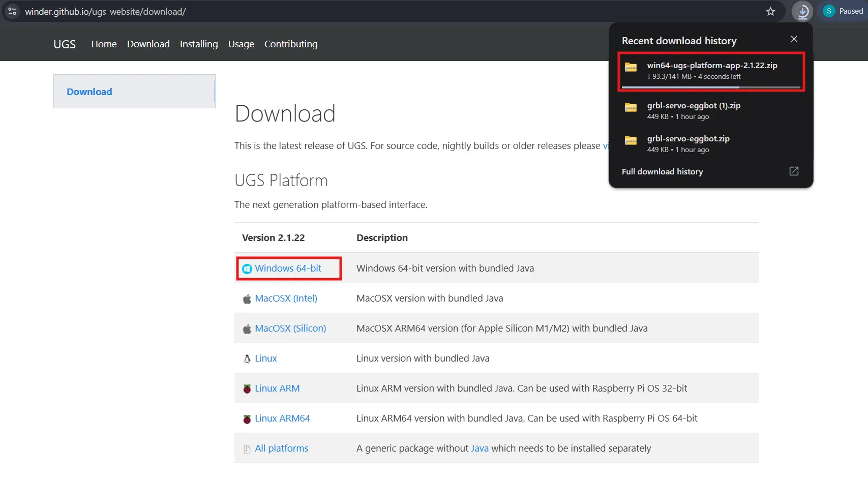Bookmark this page using the star icon
Screen dimensions: 868x478
(x=770, y=11)
